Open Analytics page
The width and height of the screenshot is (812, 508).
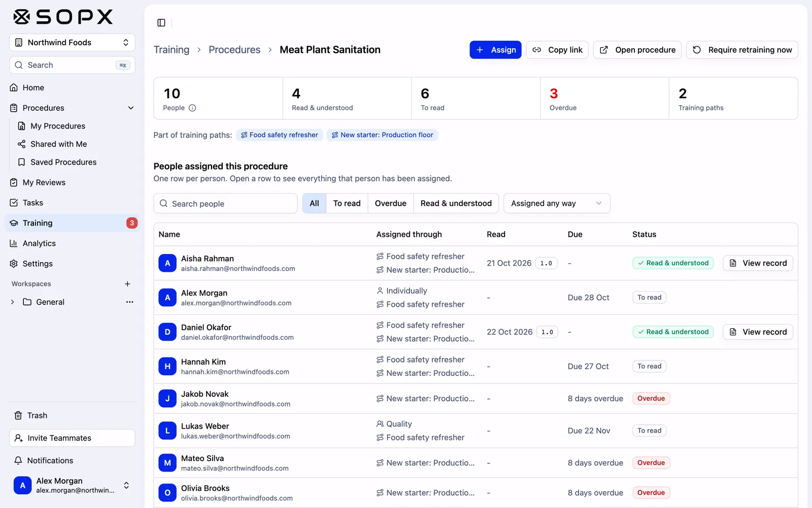[x=72, y=243]
